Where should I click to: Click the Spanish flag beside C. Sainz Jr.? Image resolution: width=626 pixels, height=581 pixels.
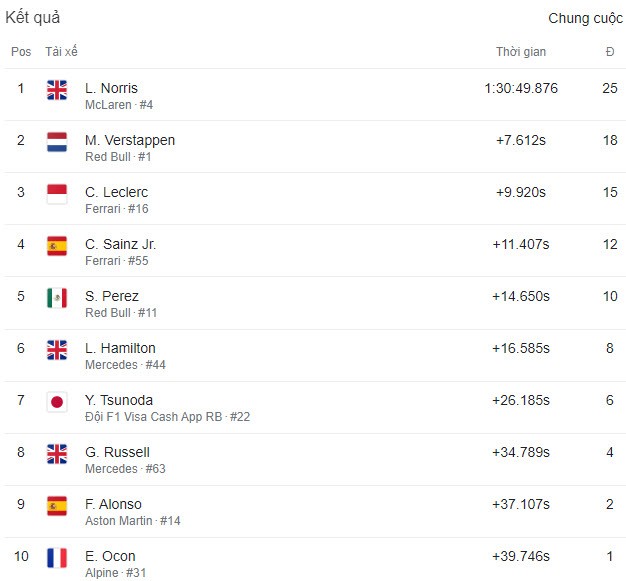pyautogui.click(x=57, y=246)
